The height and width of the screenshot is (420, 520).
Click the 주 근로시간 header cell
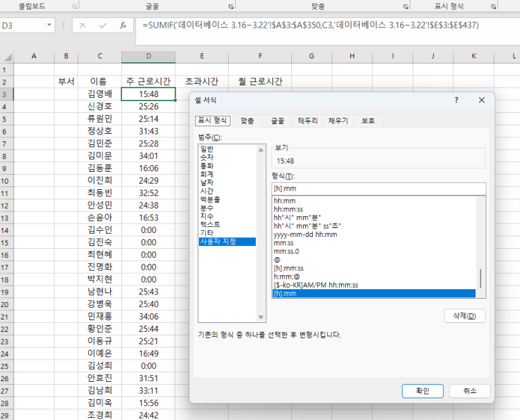148,82
